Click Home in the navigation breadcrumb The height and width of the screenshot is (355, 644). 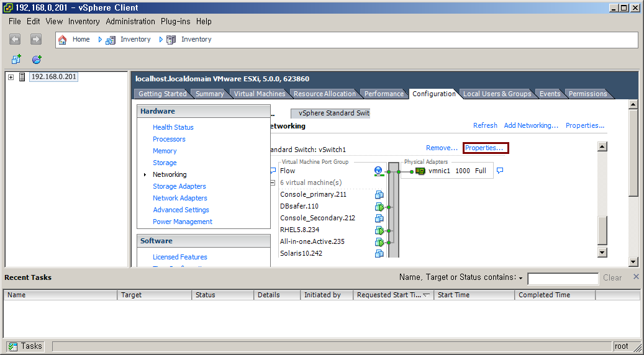[81, 39]
